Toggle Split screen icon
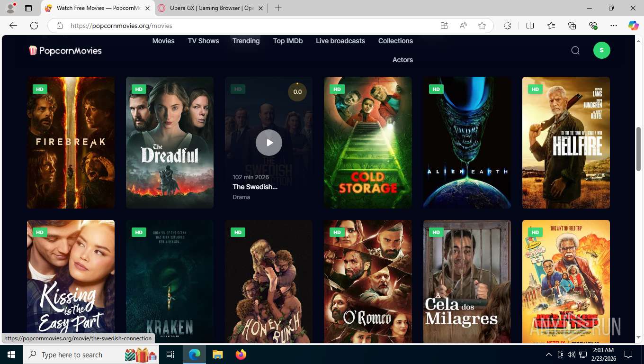The width and height of the screenshot is (644, 364). point(530,26)
